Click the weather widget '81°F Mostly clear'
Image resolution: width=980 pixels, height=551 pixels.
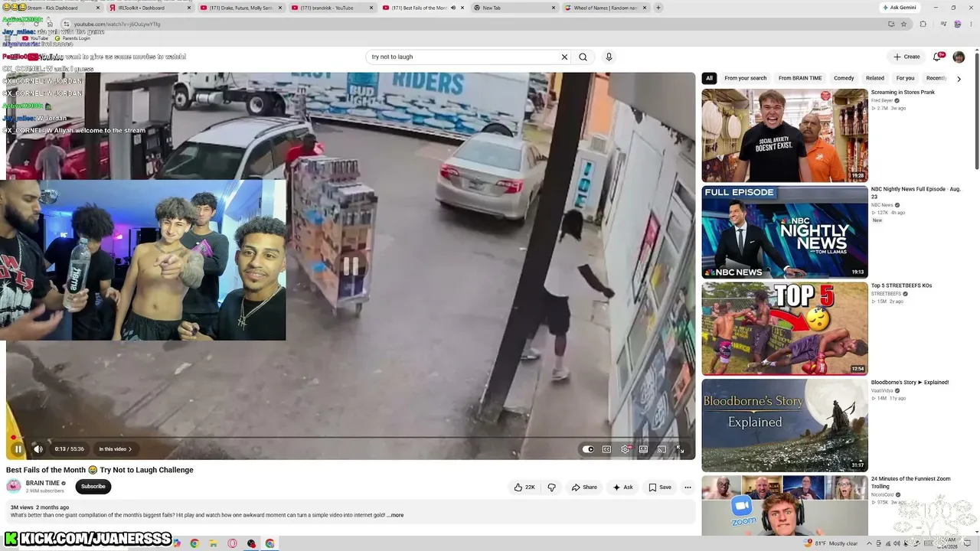831,543
